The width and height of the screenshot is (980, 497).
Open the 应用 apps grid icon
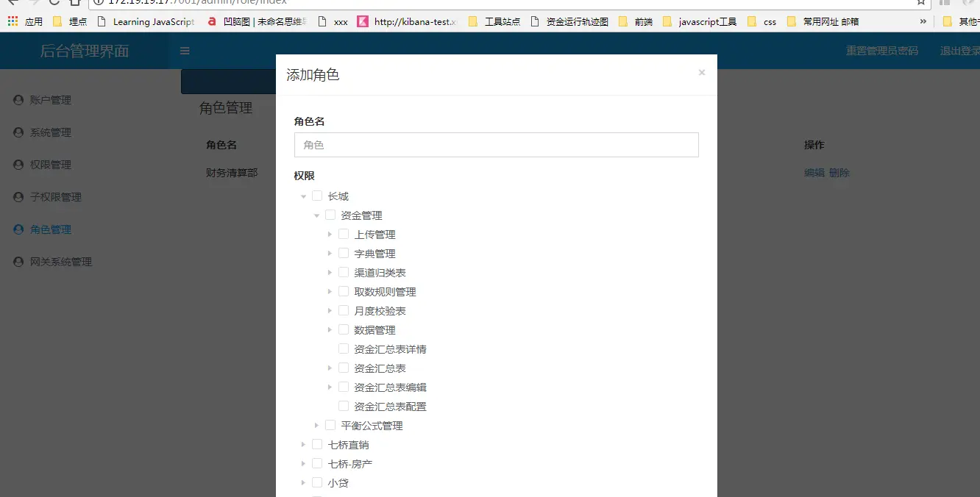(13, 21)
